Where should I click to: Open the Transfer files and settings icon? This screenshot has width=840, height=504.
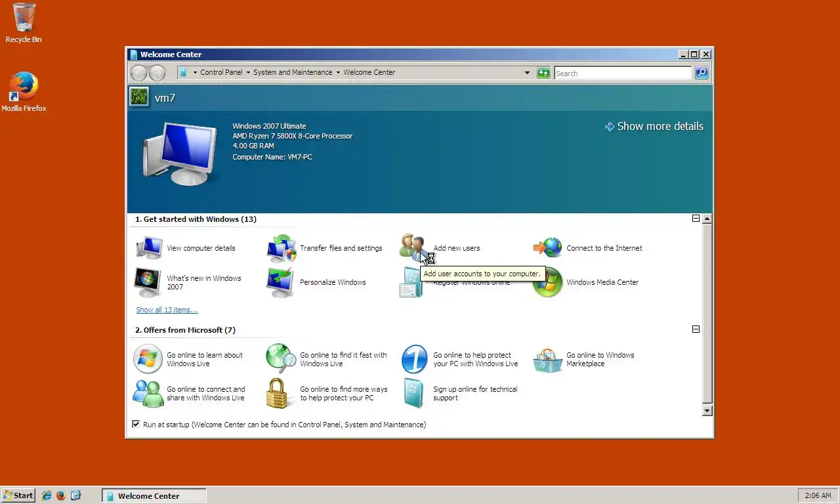(x=282, y=248)
